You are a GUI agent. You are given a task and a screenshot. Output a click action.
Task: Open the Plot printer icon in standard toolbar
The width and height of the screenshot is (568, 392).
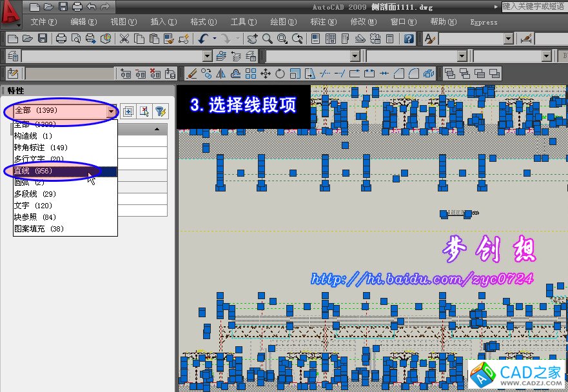tap(61, 39)
